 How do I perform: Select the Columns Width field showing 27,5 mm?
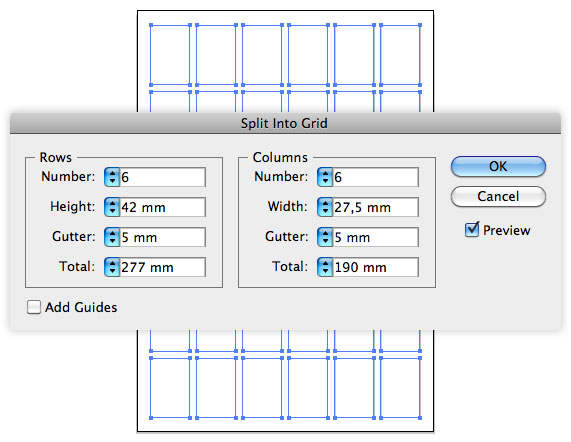(375, 207)
